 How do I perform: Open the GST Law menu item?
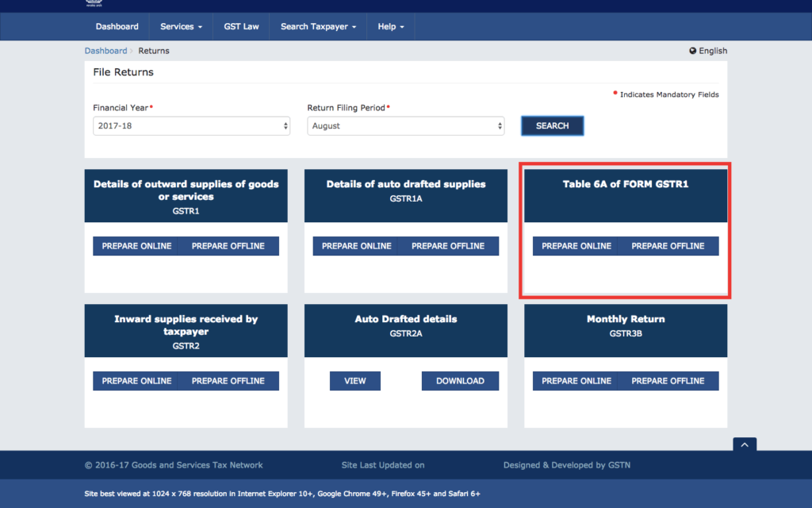pyautogui.click(x=240, y=26)
